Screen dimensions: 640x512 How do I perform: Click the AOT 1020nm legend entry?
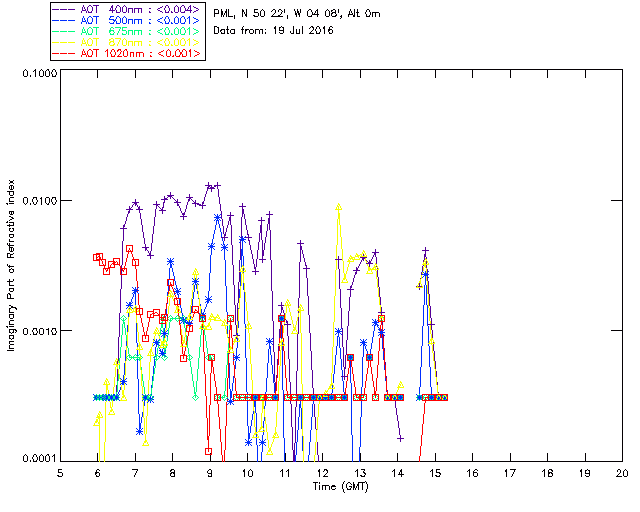(x=127, y=53)
